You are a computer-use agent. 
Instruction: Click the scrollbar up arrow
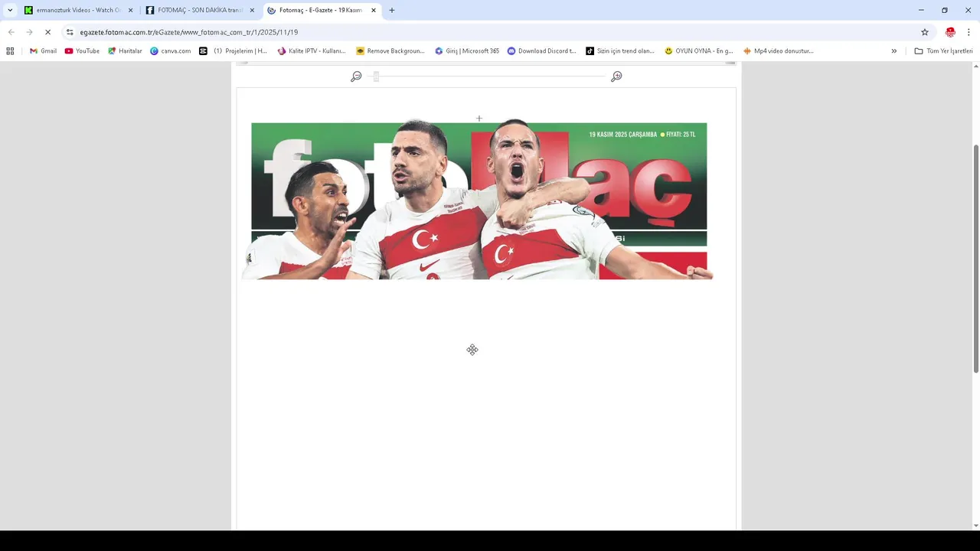(x=975, y=66)
